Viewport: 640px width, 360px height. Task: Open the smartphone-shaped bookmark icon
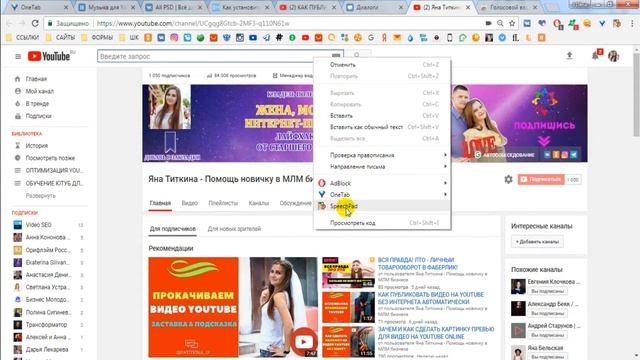[x=449, y=38]
